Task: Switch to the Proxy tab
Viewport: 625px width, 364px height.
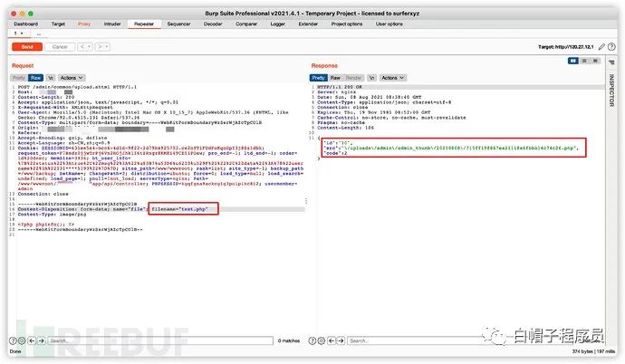Action: click(x=84, y=24)
